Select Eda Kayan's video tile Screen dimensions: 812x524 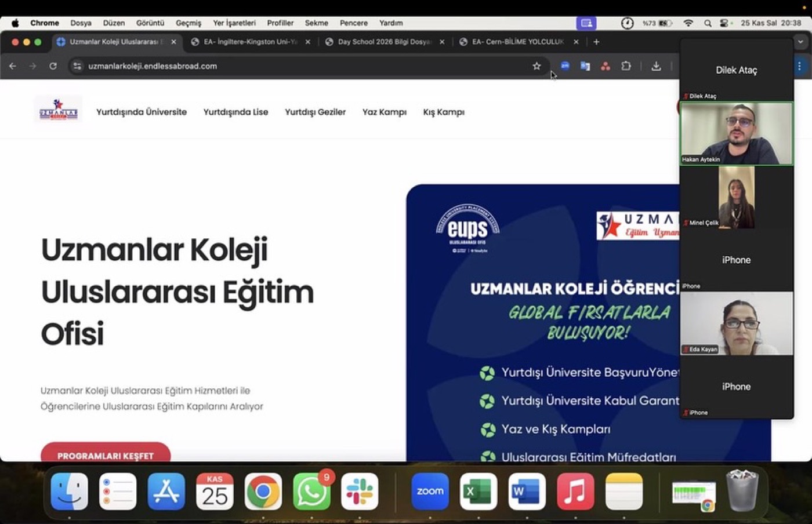(737, 323)
